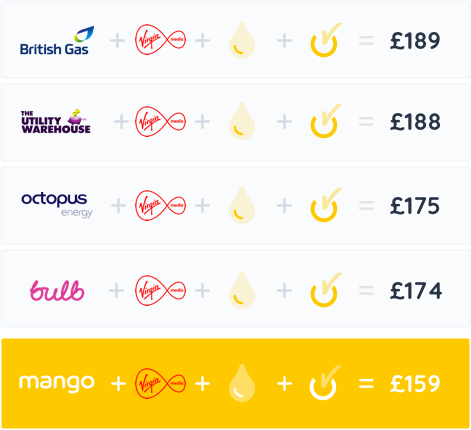Click the £159 Mango total price
This screenshot has height=430, width=471.
415,383
